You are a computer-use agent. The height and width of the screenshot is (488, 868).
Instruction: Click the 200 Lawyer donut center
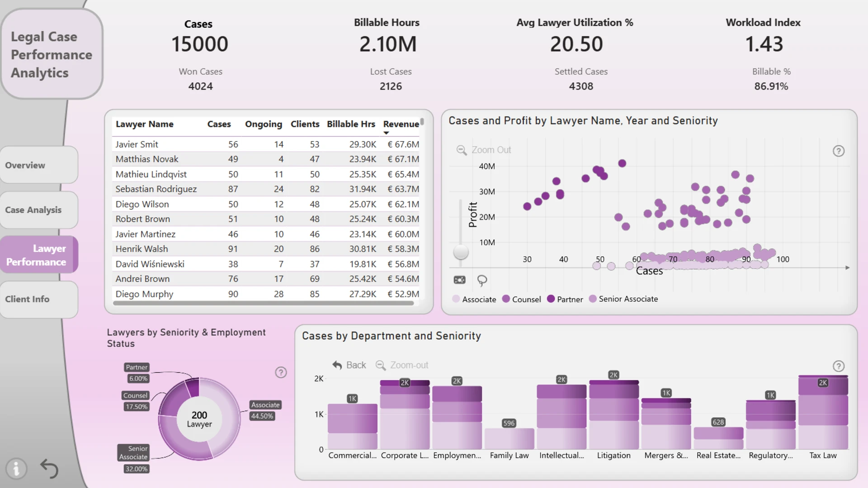pos(199,419)
